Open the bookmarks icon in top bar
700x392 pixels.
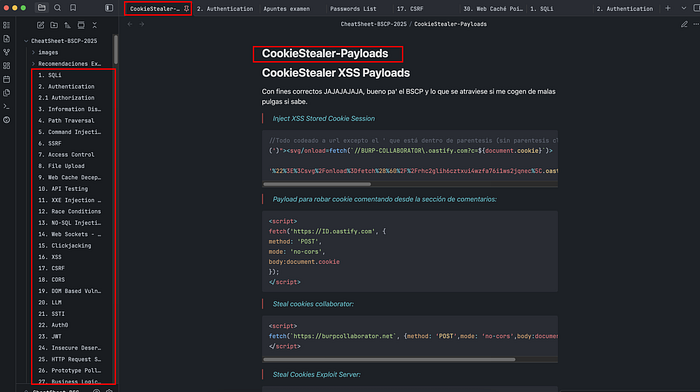pos(73,8)
